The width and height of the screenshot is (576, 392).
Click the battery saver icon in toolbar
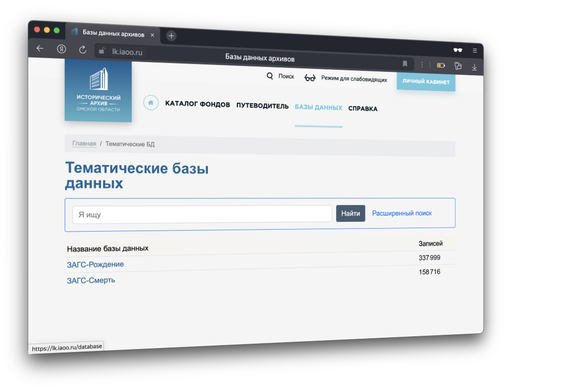point(441,65)
